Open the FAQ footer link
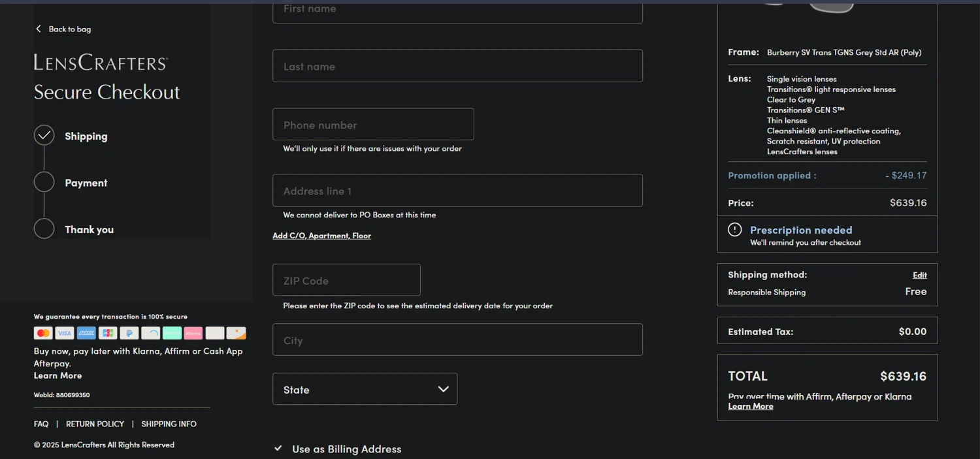Viewport: 980px width, 459px height. [x=41, y=424]
